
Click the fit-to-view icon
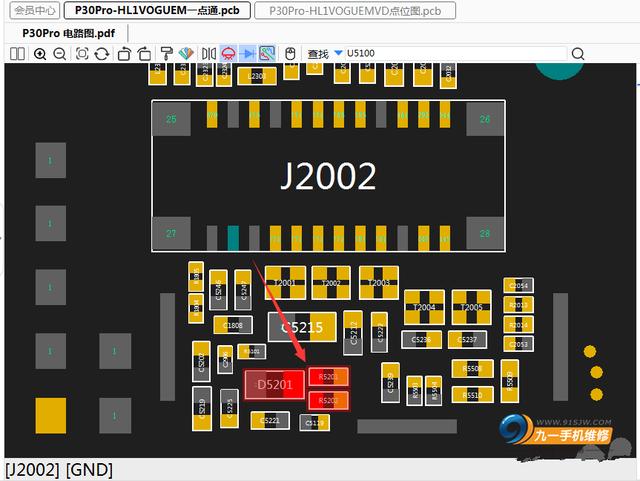pos(81,53)
